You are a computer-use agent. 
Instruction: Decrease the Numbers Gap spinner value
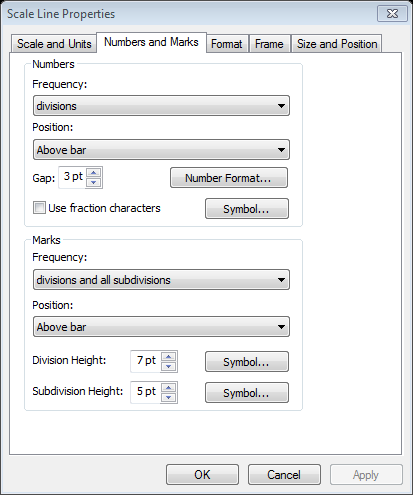[94, 182]
